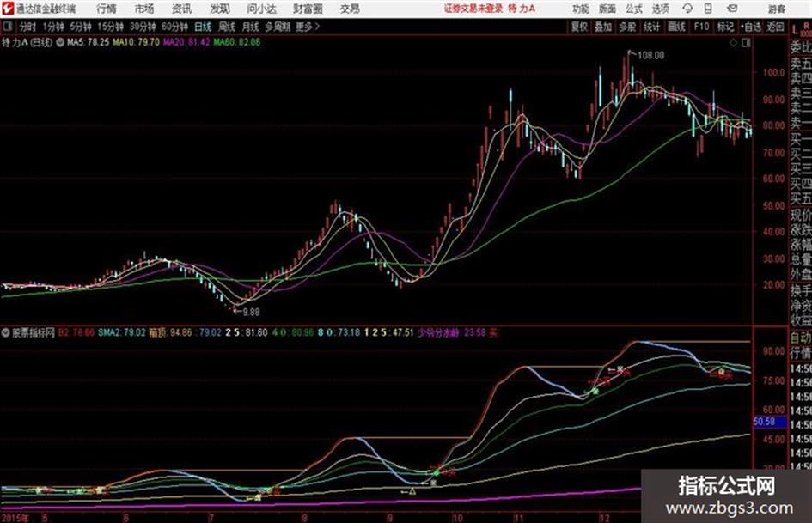Click the 108.00 high price marker
This screenshot has height=523, width=812.
pos(650,56)
